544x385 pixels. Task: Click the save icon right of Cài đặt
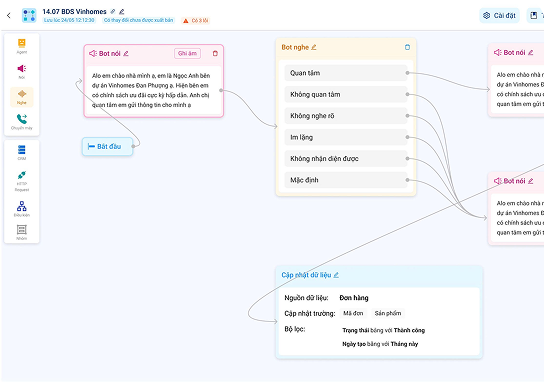pos(534,15)
